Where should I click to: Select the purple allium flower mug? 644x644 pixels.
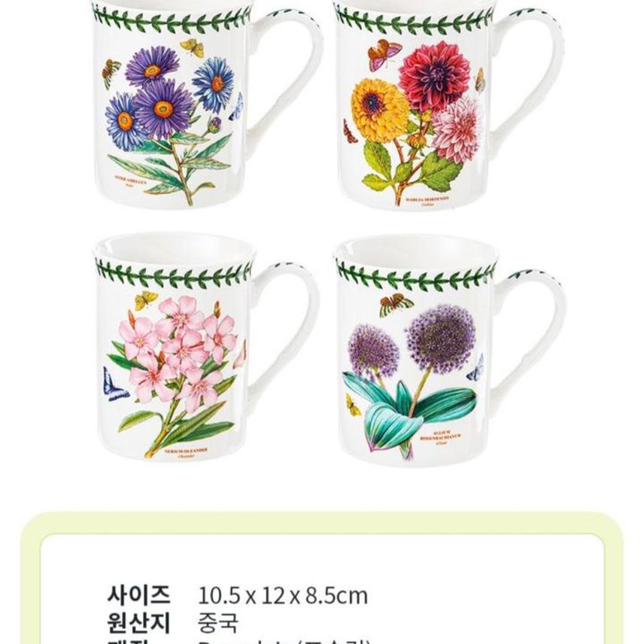click(x=450, y=351)
